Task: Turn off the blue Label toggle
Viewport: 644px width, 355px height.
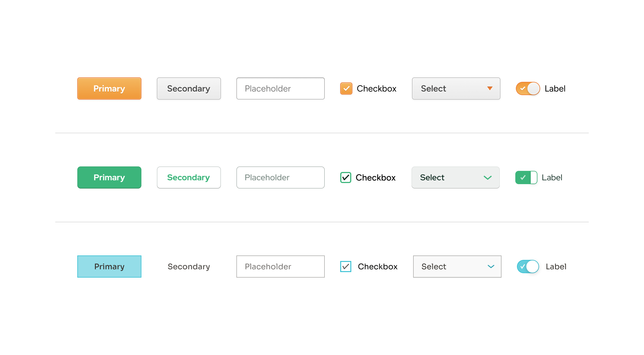Action: point(528,267)
